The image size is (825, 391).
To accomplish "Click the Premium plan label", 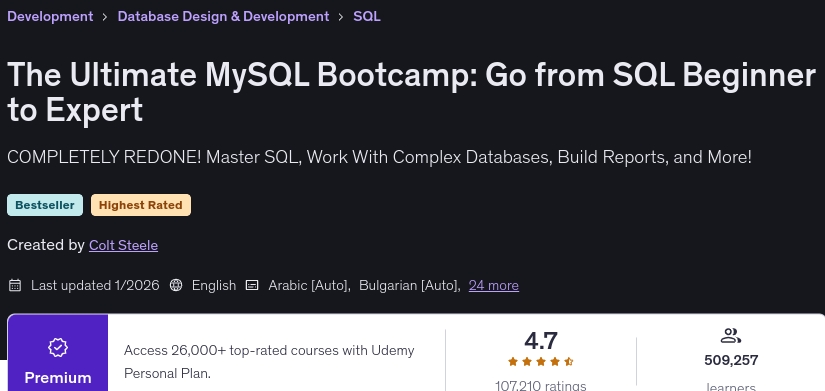I will coord(58,378).
